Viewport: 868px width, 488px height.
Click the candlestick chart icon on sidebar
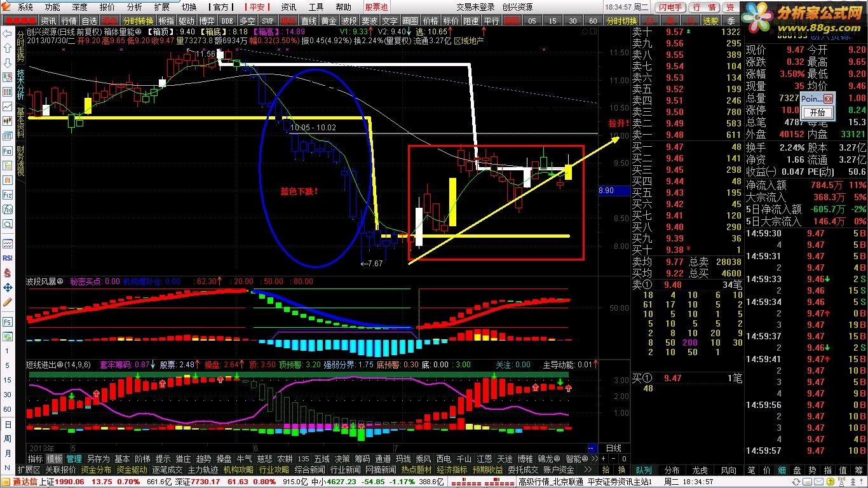point(8,120)
